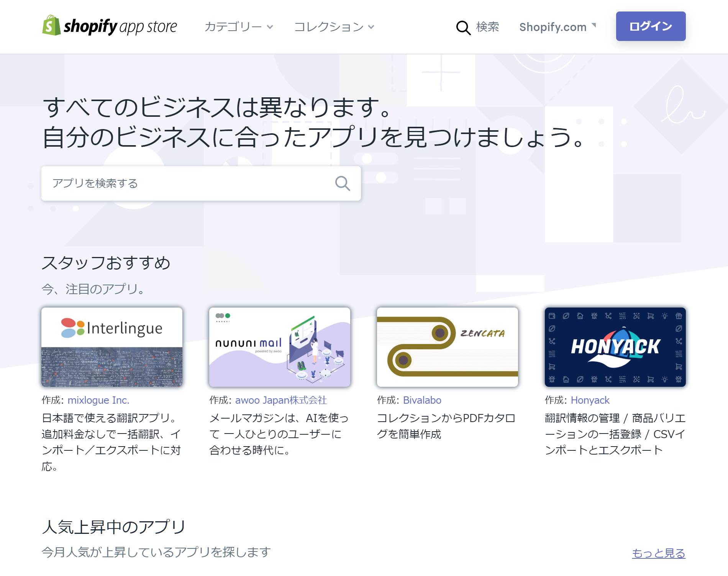Viewport: 728px width, 576px height.
Task: Visit developer awoo Japan株式会社 link
Action: click(x=281, y=400)
